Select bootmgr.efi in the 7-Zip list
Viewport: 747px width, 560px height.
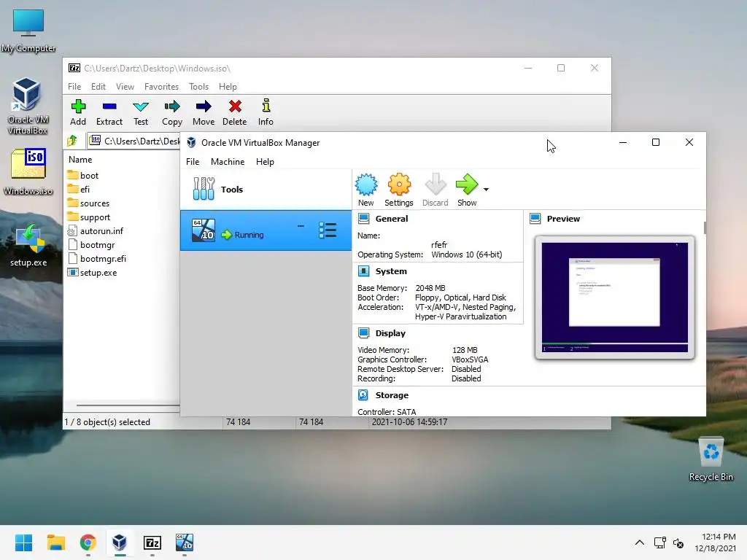[x=97, y=259]
